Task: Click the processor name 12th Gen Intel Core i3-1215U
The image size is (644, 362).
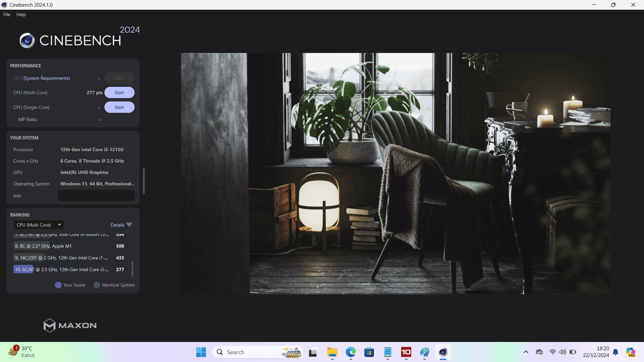Action: [x=92, y=149]
